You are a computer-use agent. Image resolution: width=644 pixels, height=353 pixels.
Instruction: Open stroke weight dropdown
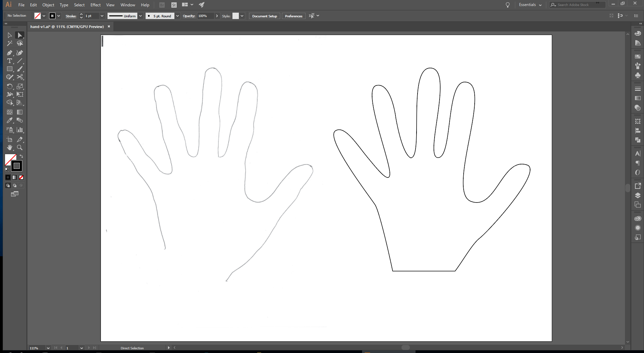coord(102,16)
